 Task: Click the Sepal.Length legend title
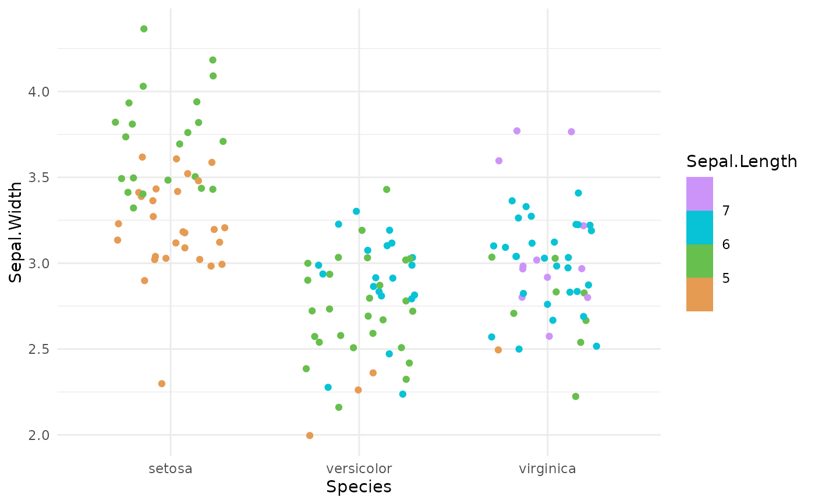pyautogui.click(x=741, y=162)
